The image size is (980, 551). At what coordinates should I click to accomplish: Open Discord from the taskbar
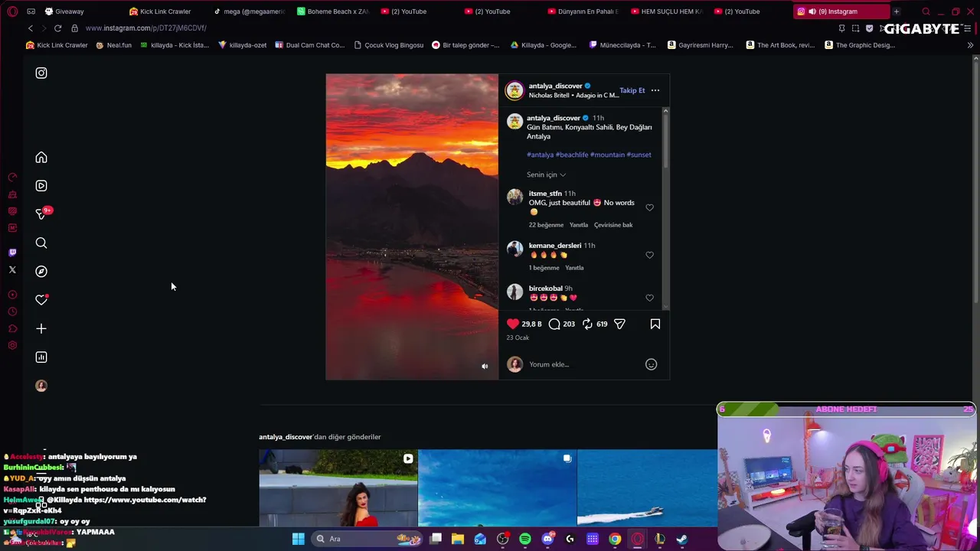pos(547,540)
